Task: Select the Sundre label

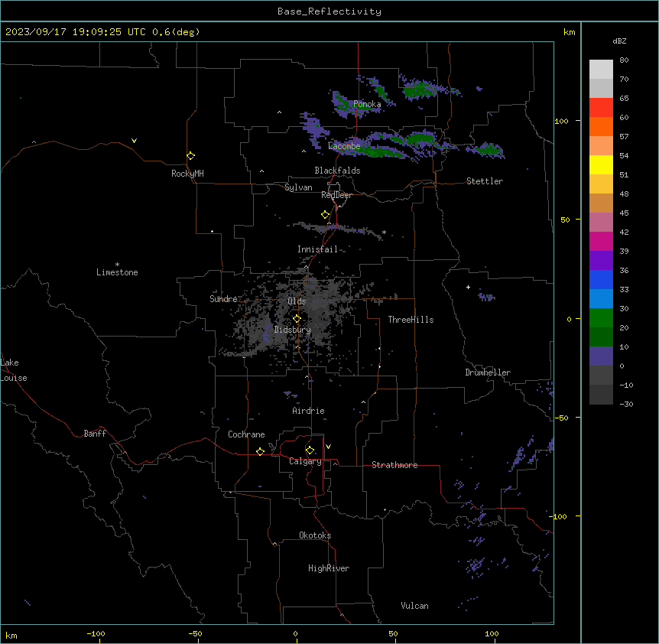Action: [x=223, y=299]
